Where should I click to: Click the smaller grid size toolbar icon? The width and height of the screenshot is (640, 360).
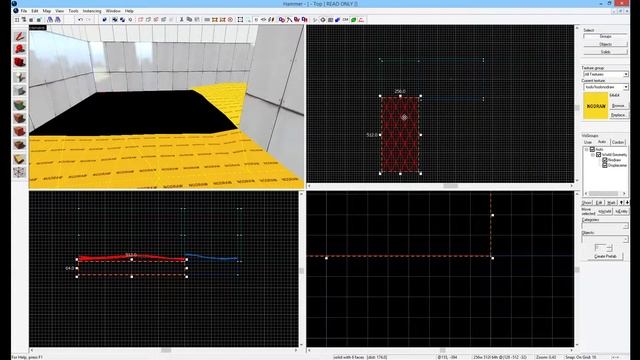point(31,20)
